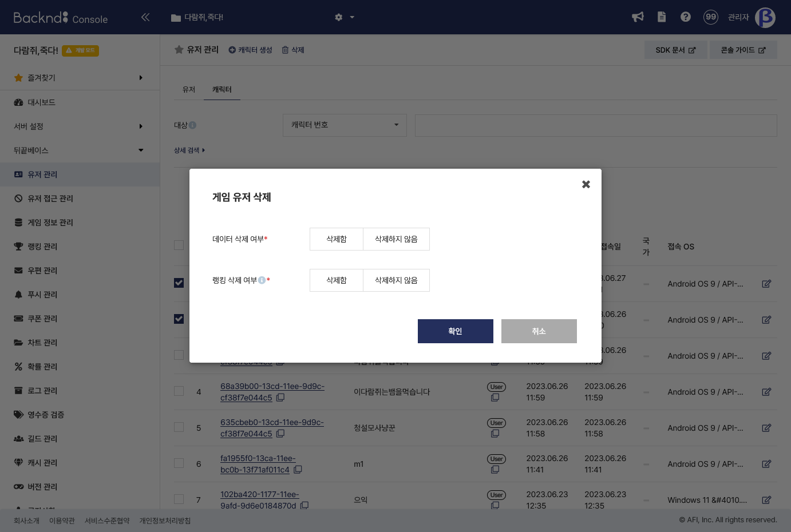The image size is (791, 532).
Task: Open 개인정보처리방침 footer link
Action: point(165,521)
